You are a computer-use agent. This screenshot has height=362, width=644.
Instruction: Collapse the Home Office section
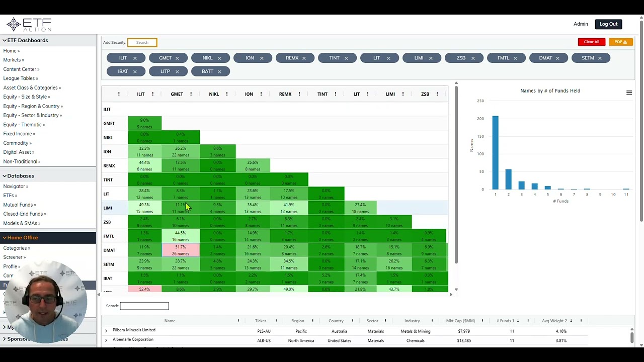(x=20, y=237)
